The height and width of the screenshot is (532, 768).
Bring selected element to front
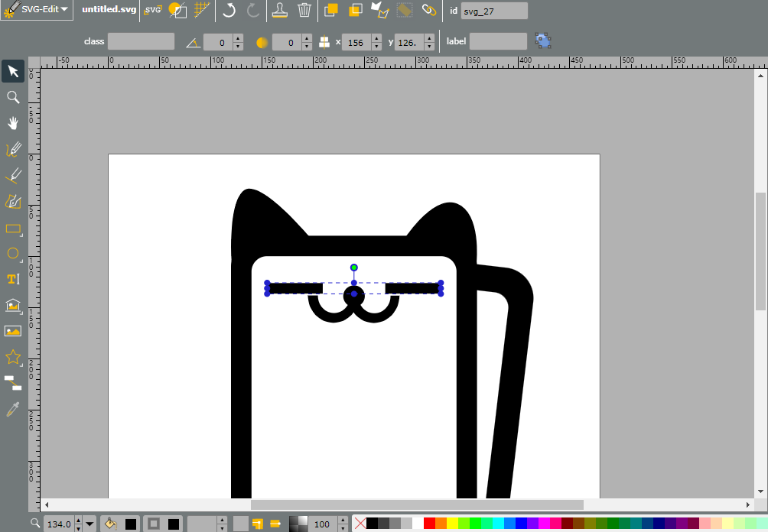point(331,10)
